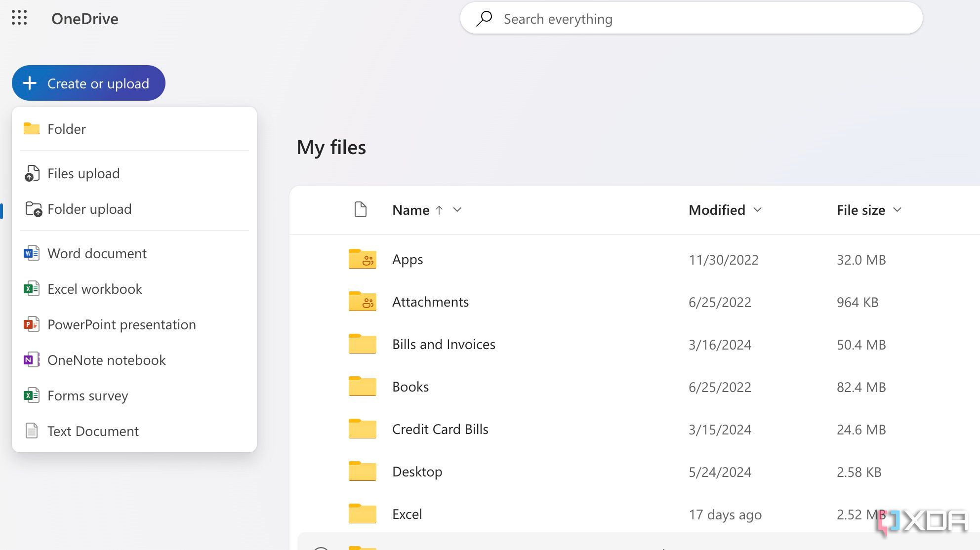Click the 17 days ago date for Excel
The height and width of the screenshot is (550, 980).
coord(725,515)
